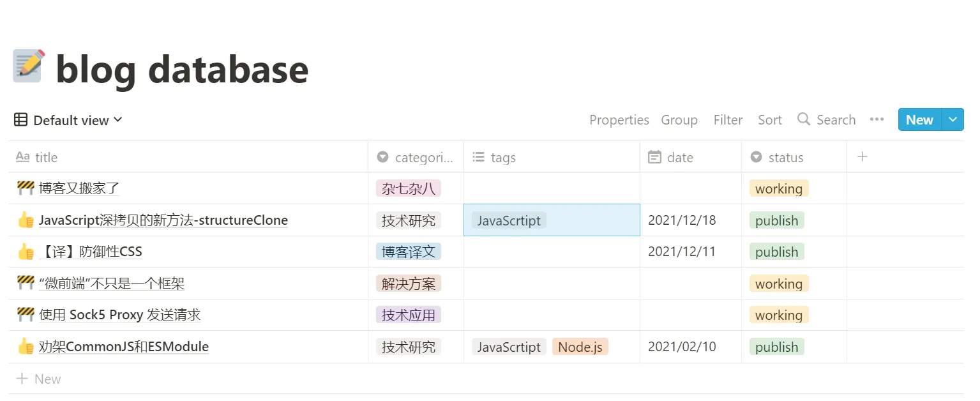Click thumbs-up emoji on 防御性CSS row
980x401 pixels.
coord(26,252)
